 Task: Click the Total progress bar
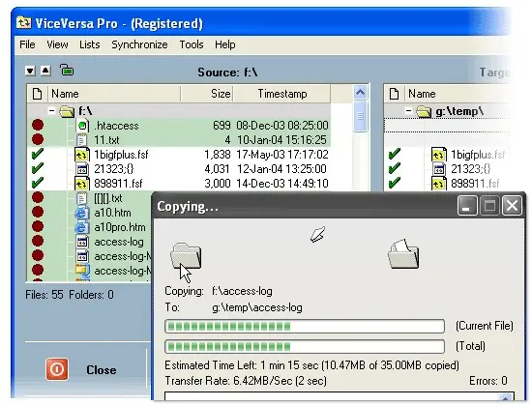(x=305, y=346)
